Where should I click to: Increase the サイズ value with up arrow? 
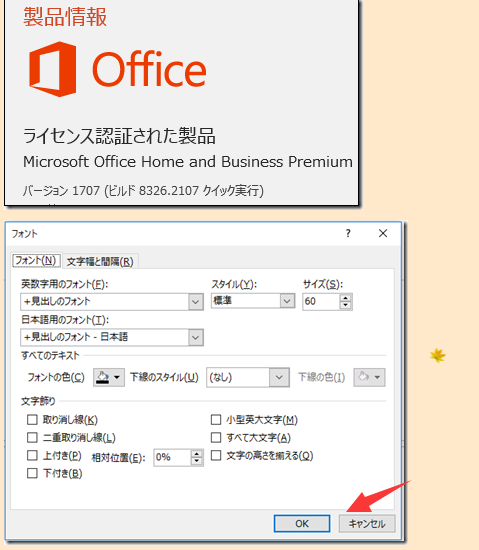(x=346, y=298)
